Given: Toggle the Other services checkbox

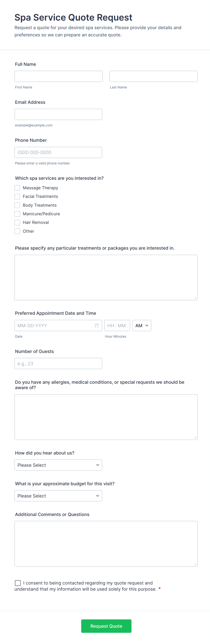Looking at the screenshot, I should (x=17, y=231).
